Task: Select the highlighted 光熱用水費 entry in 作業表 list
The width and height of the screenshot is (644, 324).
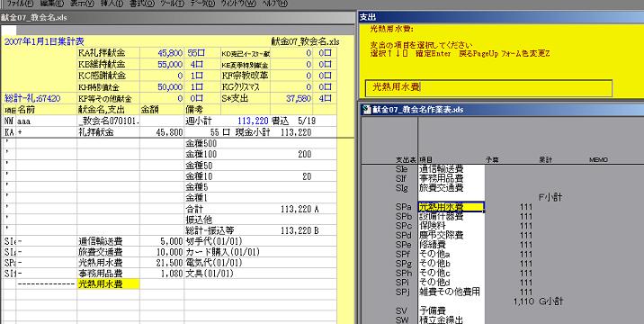Action: coord(451,207)
